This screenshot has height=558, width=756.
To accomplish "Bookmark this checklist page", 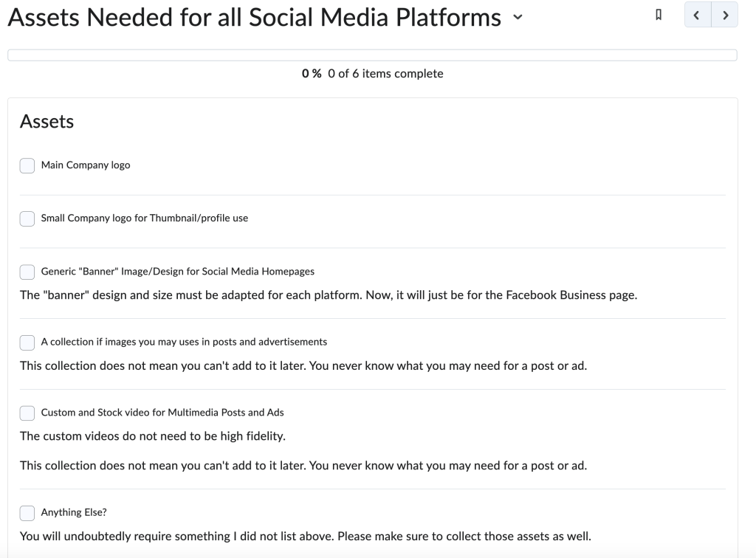I will coord(657,15).
